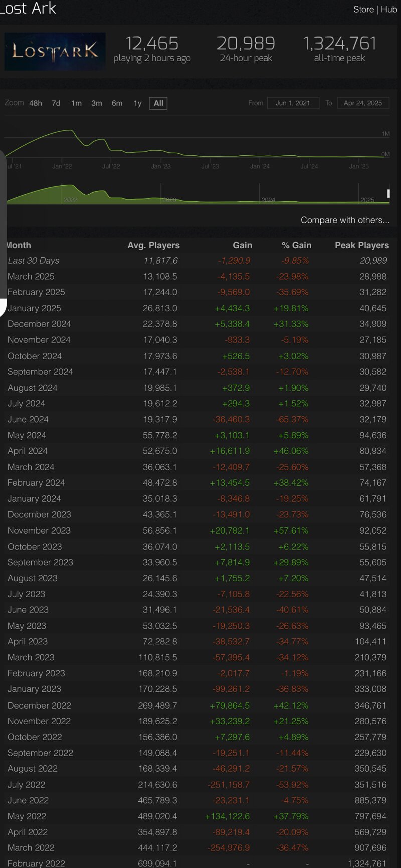Click average players value 26,813.0
The height and width of the screenshot is (868, 401).
pyautogui.click(x=160, y=308)
